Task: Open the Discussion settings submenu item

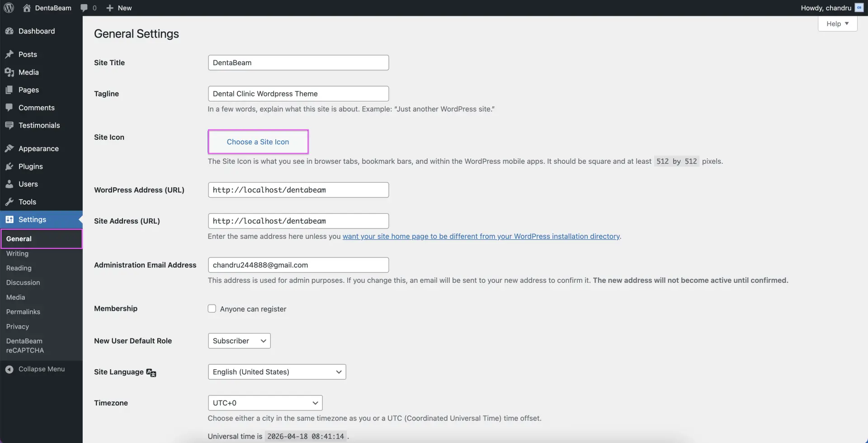Action: [23, 282]
